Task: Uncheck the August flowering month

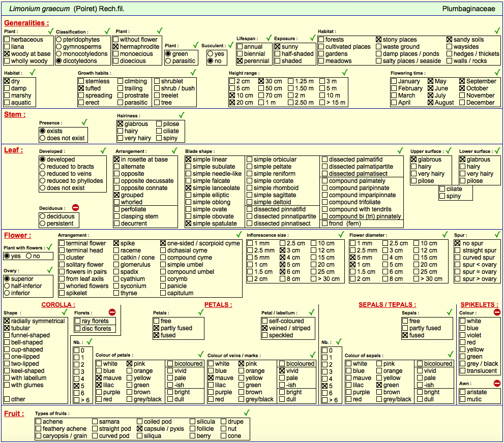Action: (431, 103)
